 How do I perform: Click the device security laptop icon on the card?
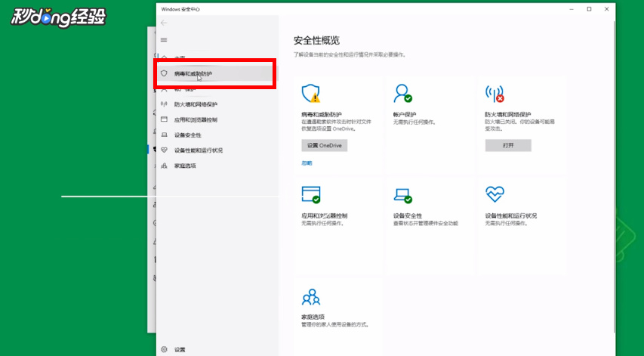402,195
